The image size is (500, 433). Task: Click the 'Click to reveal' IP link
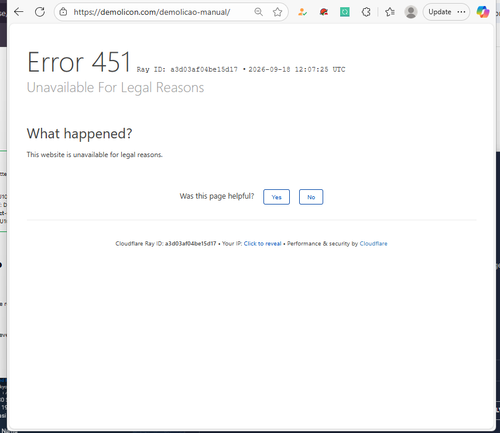click(262, 244)
